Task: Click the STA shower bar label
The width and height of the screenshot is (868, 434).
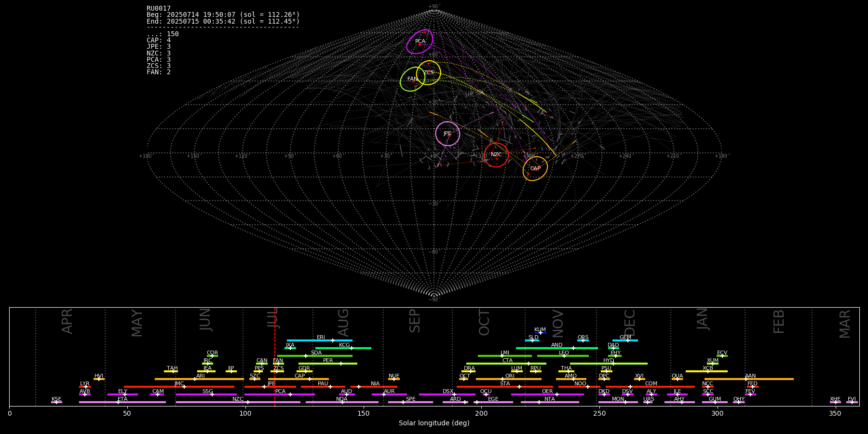Action: click(x=505, y=383)
